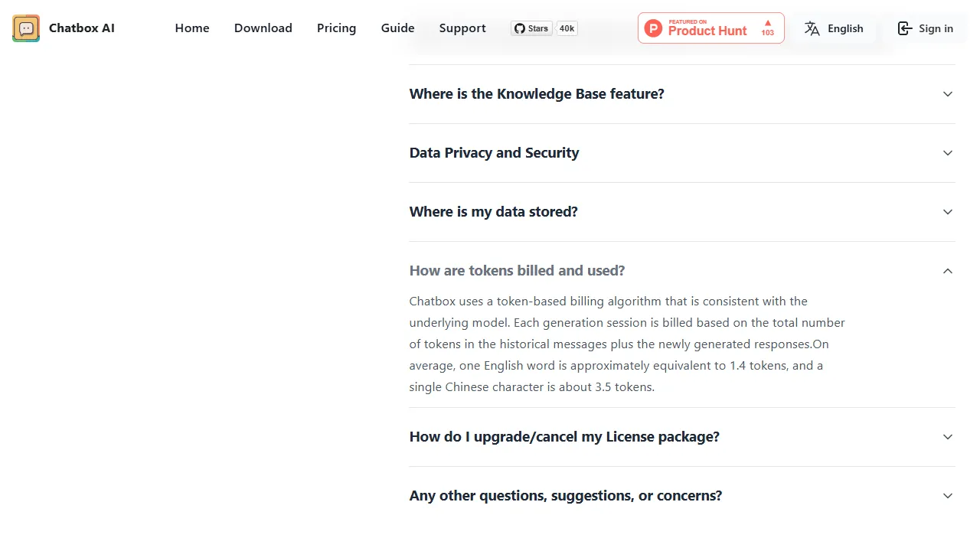Image resolution: width=980 pixels, height=551 pixels.
Task: Navigate to Support
Action: point(462,28)
